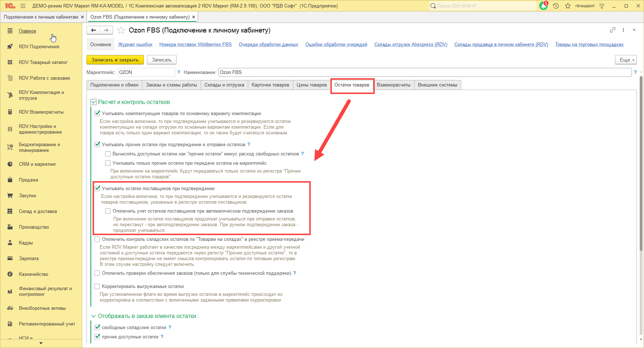Click the back navigation arrow button

pyautogui.click(x=93, y=30)
